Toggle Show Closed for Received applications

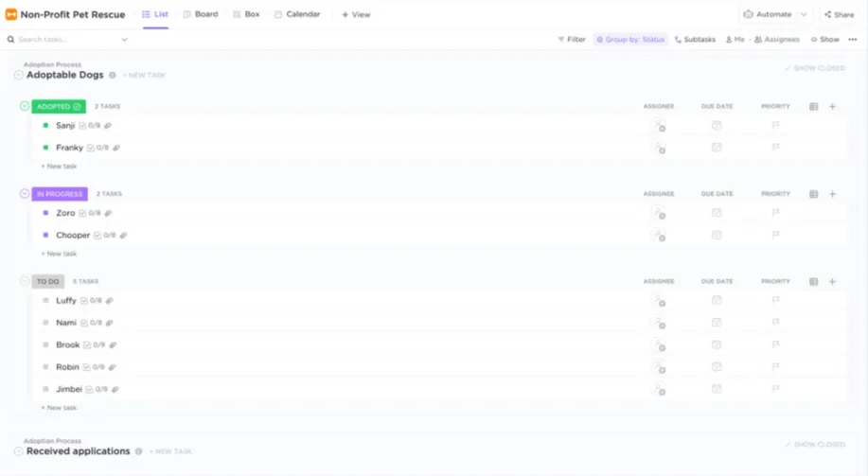point(815,445)
